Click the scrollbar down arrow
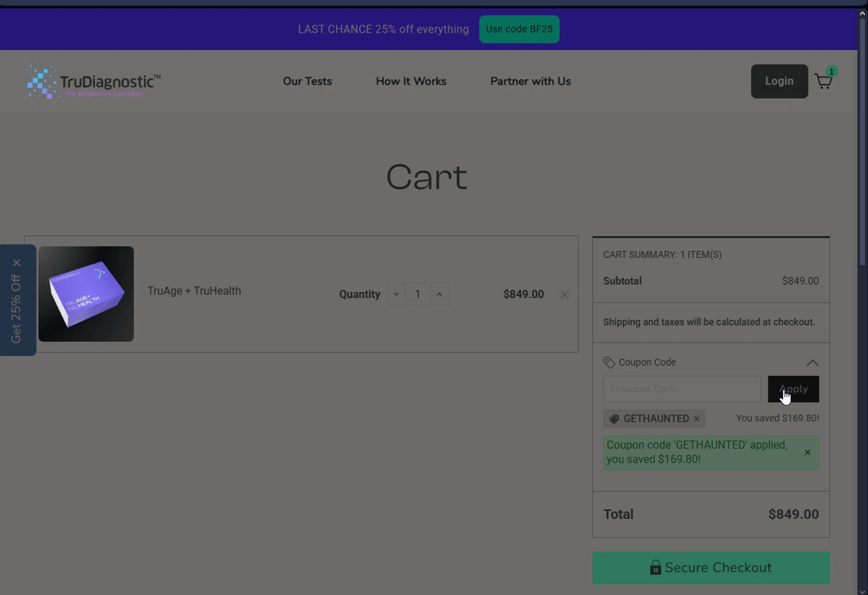The height and width of the screenshot is (595, 868). [862, 591]
